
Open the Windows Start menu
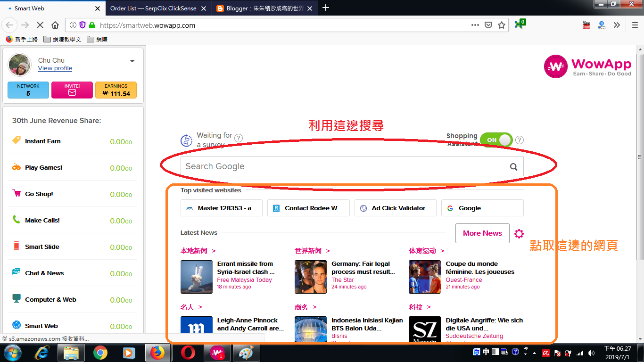pos(12,353)
